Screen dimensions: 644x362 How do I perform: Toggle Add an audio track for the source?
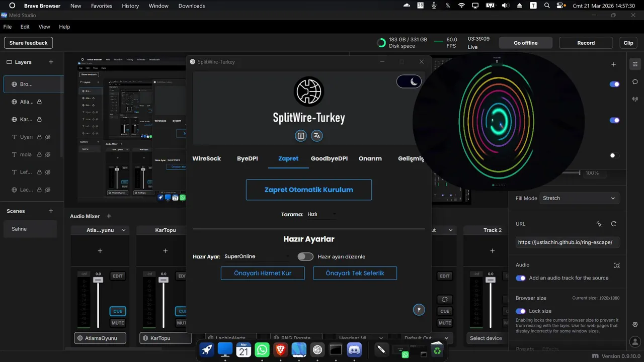coord(521,278)
